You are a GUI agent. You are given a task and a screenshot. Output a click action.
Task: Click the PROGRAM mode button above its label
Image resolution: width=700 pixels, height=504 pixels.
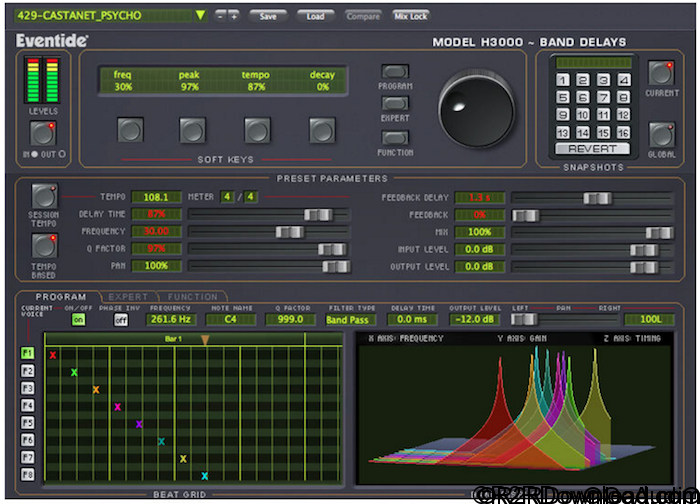click(x=395, y=71)
